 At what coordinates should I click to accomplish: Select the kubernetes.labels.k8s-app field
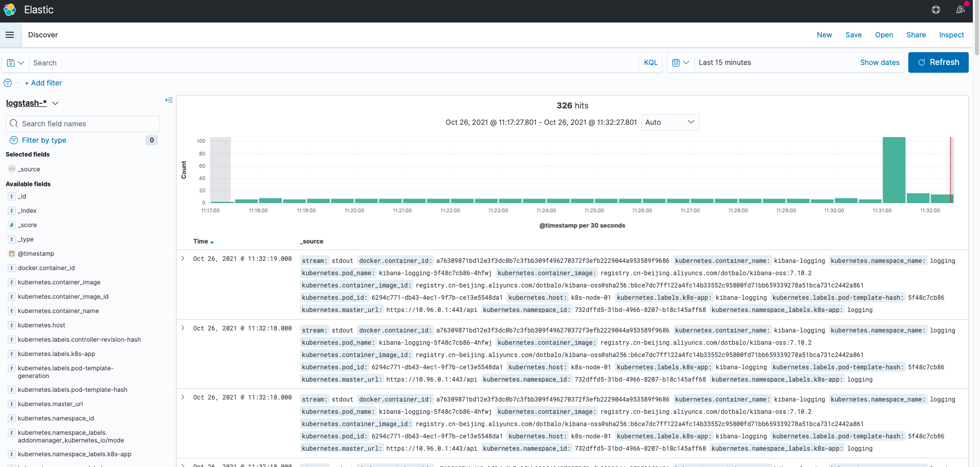tap(56, 354)
